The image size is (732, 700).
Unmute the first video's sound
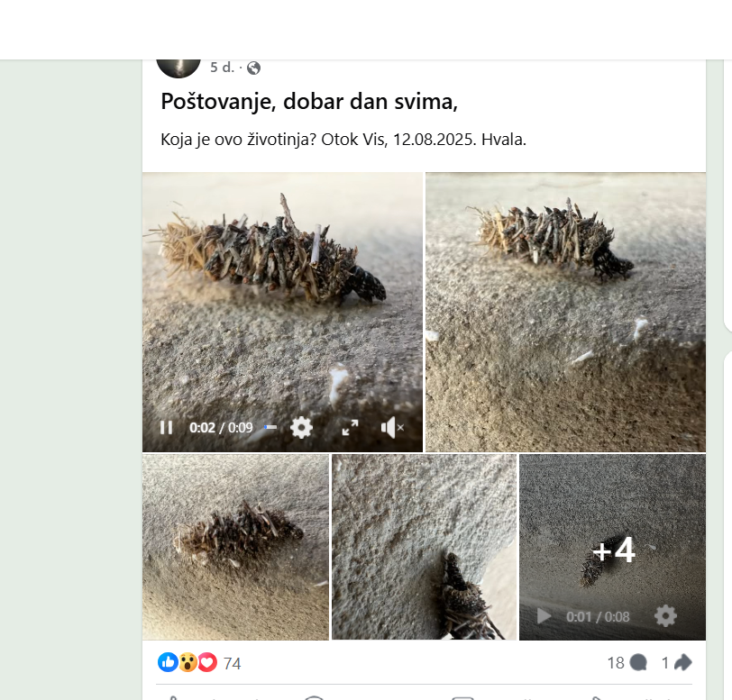392,428
